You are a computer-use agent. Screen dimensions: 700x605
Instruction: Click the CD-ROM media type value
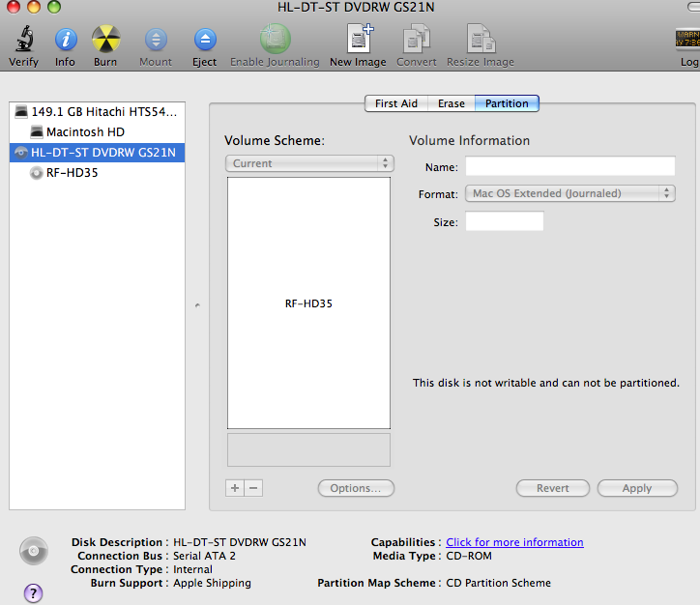(x=469, y=556)
